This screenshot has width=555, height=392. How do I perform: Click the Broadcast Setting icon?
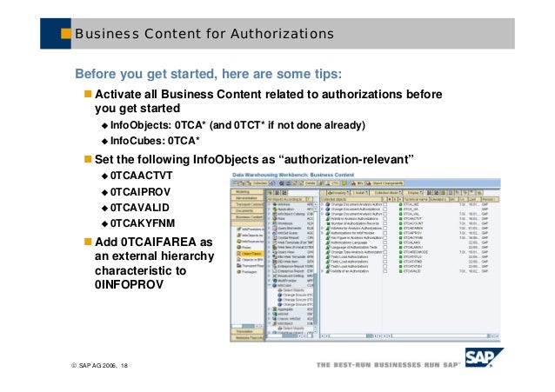(x=275, y=276)
